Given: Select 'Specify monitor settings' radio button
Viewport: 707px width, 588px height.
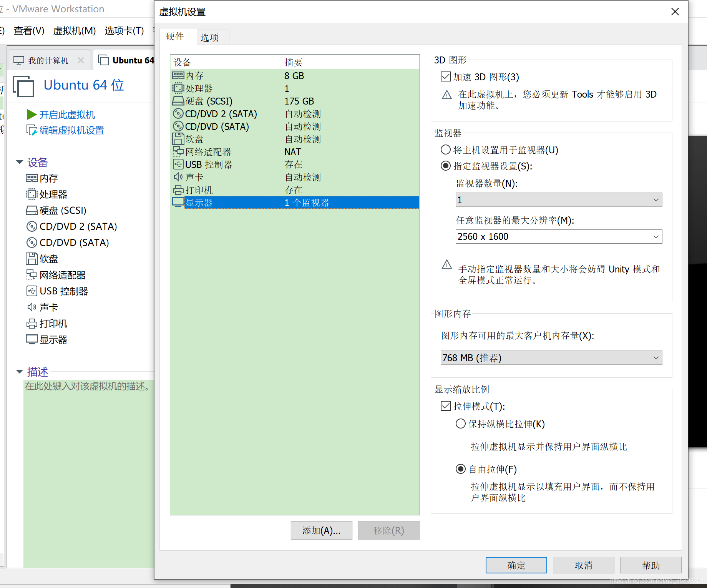Looking at the screenshot, I should point(446,166).
